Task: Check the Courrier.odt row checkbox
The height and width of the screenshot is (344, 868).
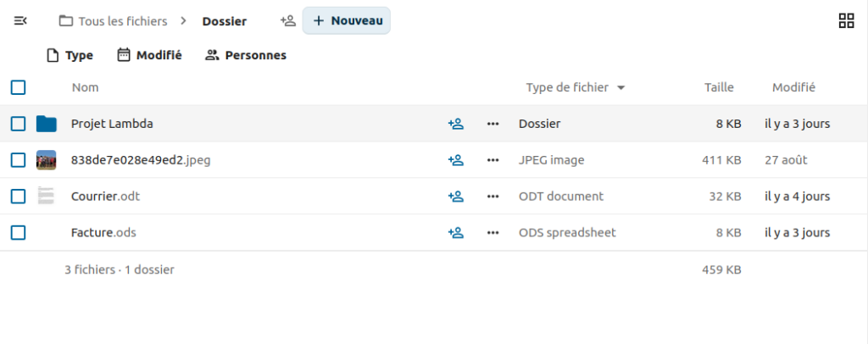Action: 19,197
